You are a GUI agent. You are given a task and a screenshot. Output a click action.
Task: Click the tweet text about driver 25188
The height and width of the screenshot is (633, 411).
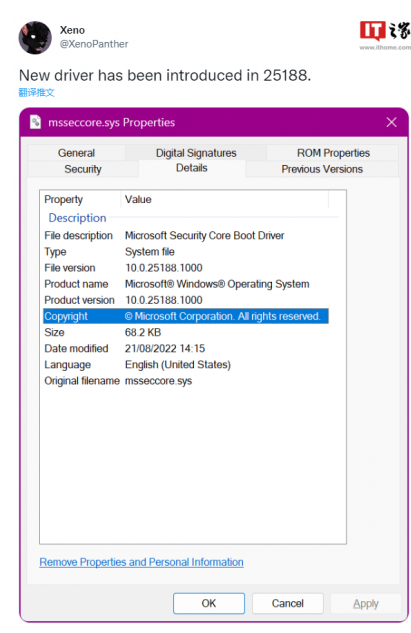165,75
